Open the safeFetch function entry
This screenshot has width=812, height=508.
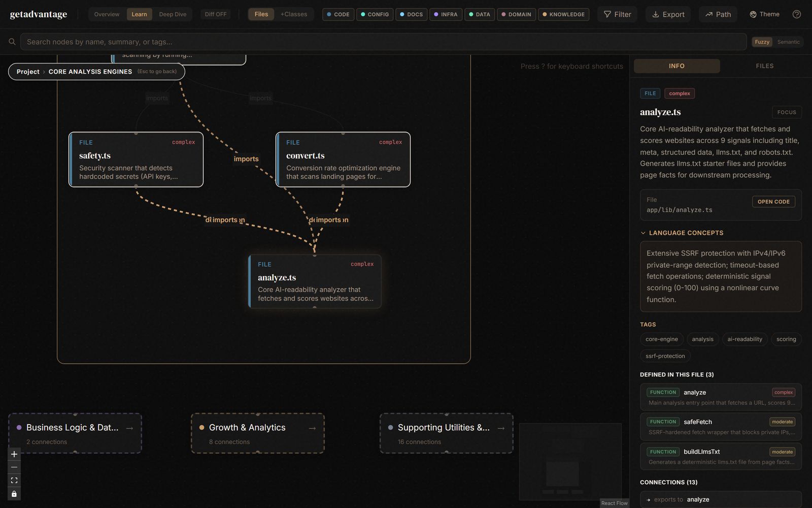721,427
